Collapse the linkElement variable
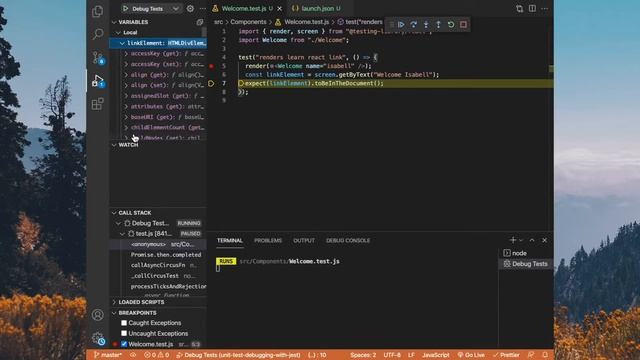This screenshot has width=640, height=360. click(122, 43)
